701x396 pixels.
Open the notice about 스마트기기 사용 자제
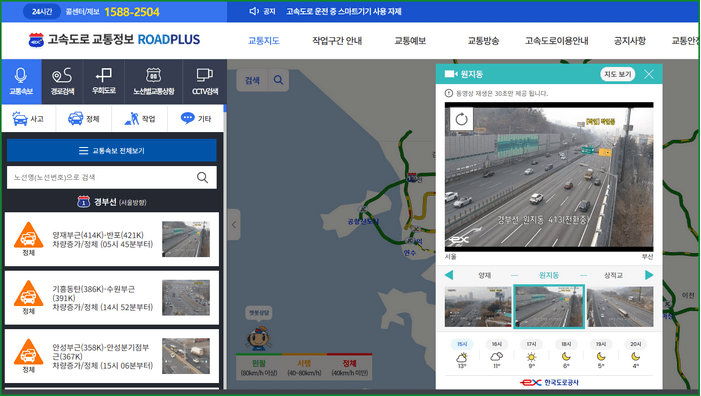tap(343, 11)
